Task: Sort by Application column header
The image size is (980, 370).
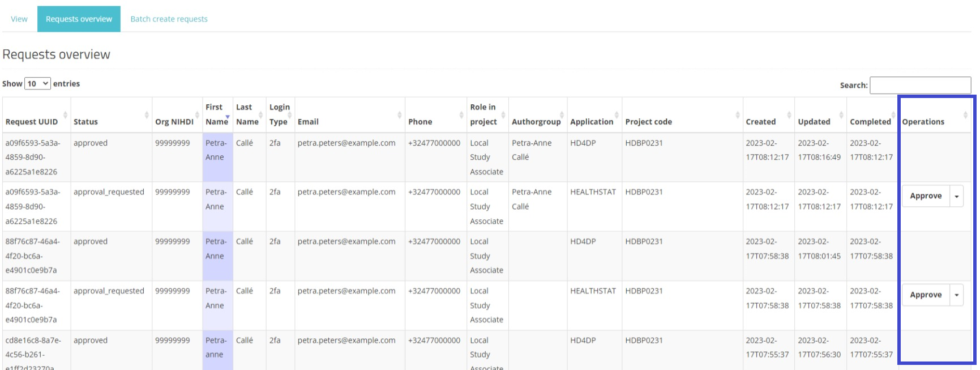Action: pyautogui.click(x=592, y=122)
